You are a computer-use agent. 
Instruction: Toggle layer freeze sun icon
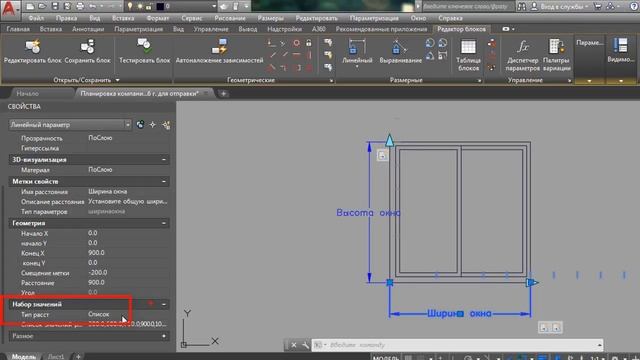click(x=140, y=6)
